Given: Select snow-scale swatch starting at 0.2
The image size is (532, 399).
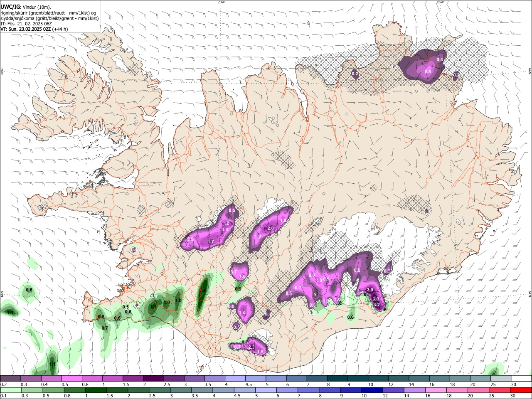Looking at the screenshot, I should [10, 378].
